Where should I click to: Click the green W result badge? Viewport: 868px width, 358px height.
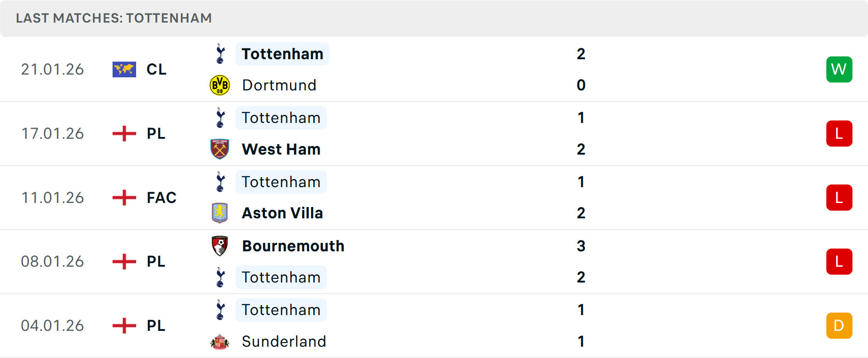point(839,69)
